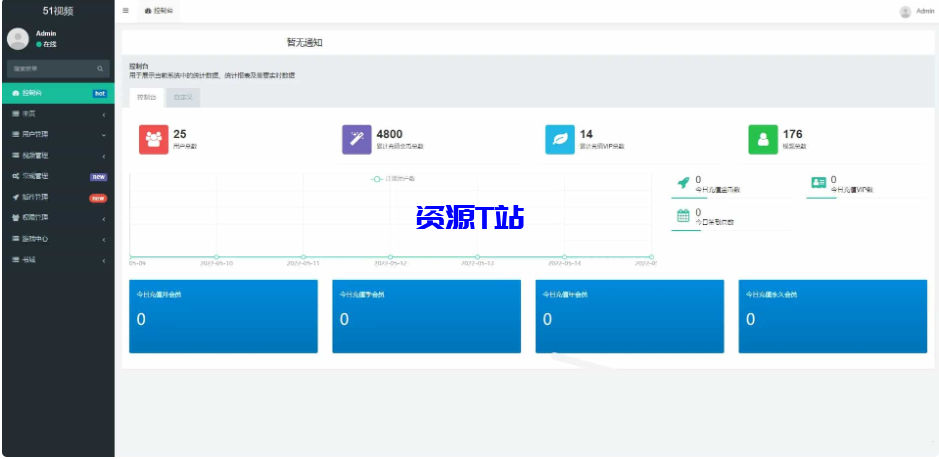The width and height of the screenshot is (939, 459).
Task: Expand the 书城 menu arrow
Action: (x=104, y=261)
